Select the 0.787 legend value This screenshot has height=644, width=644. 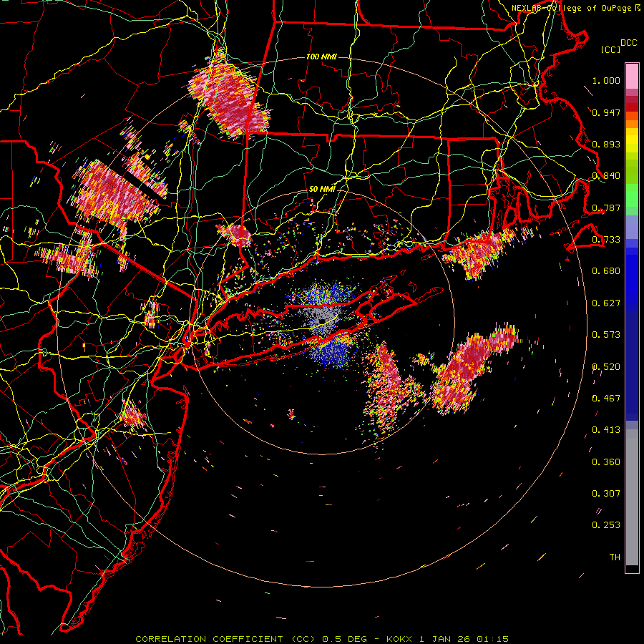[606, 208]
